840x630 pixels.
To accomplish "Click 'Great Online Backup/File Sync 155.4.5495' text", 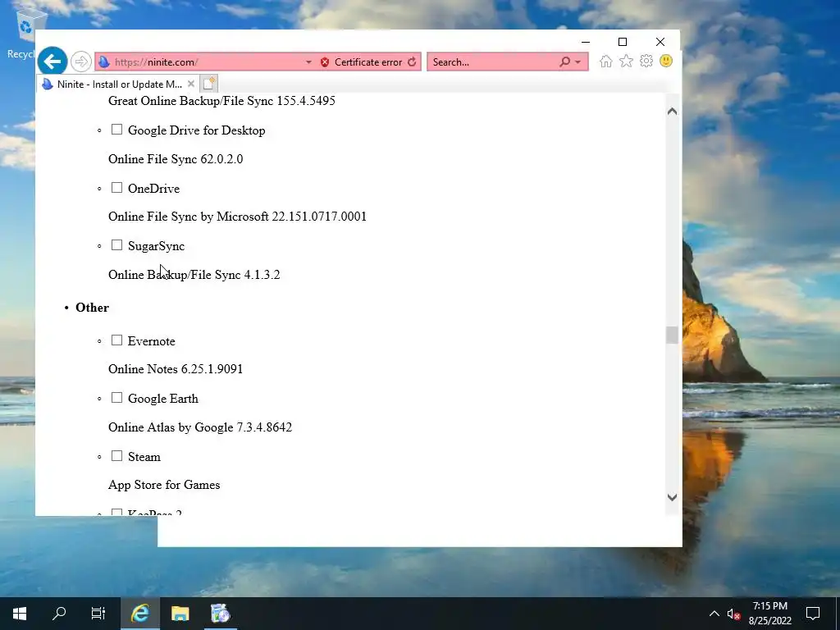I will [x=221, y=101].
